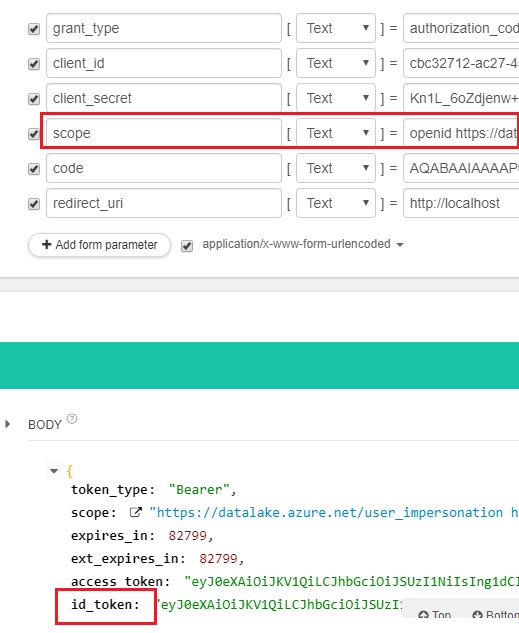Disable the code parameter checkbox
The height and width of the screenshot is (633, 519).
click(34, 169)
